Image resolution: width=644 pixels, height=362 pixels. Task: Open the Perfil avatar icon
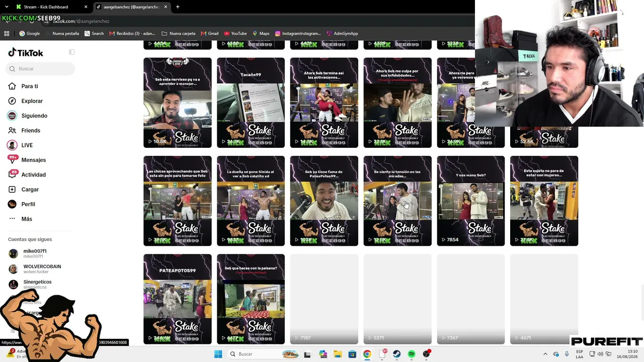pyautogui.click(x=12, y=204)
